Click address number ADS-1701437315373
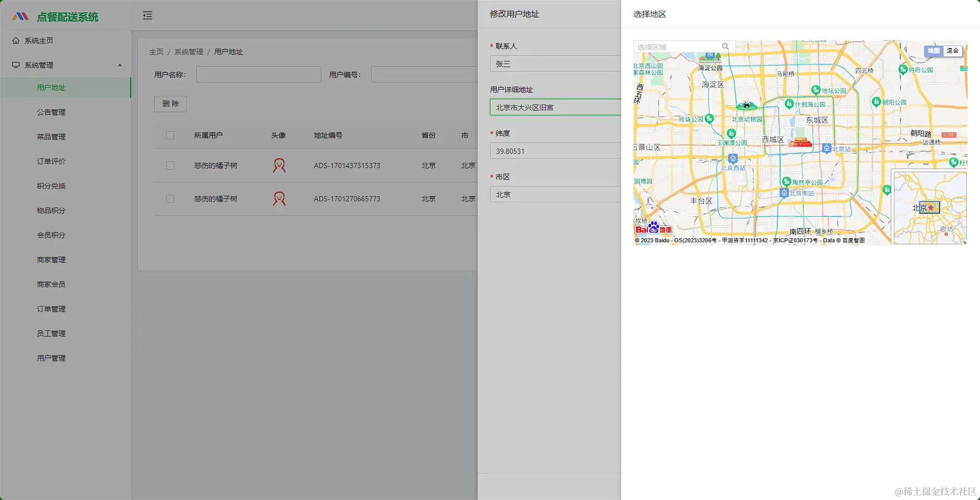The image size is (980, 500). [x=347, y=165]
